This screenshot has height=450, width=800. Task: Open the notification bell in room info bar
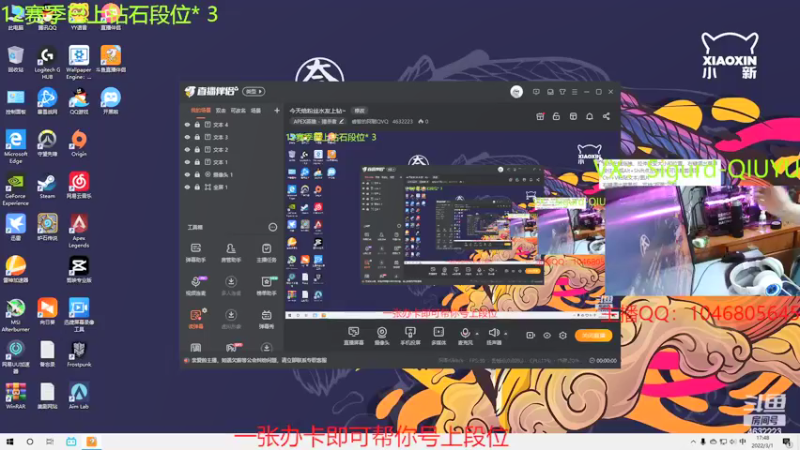click(589, 117)
